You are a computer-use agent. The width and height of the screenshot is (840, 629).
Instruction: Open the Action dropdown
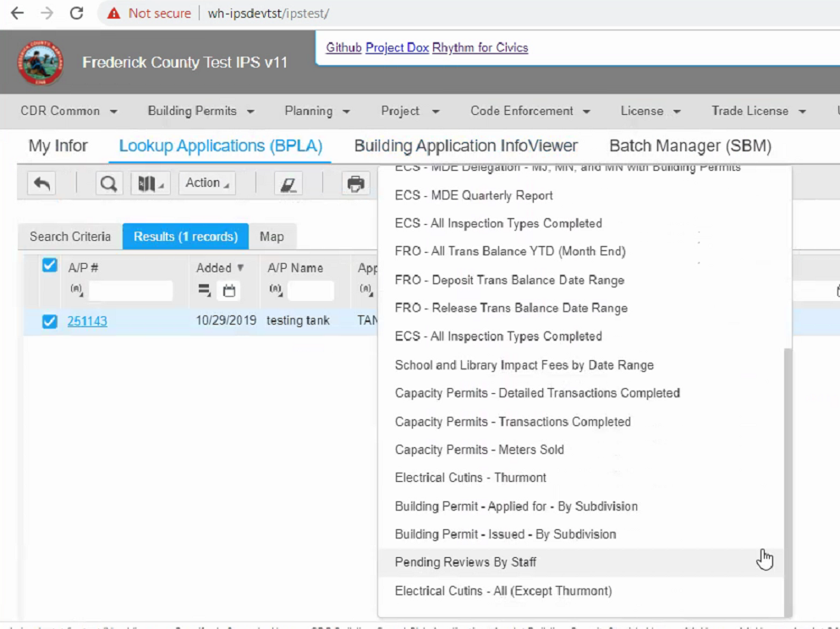[x=207, y=183]
